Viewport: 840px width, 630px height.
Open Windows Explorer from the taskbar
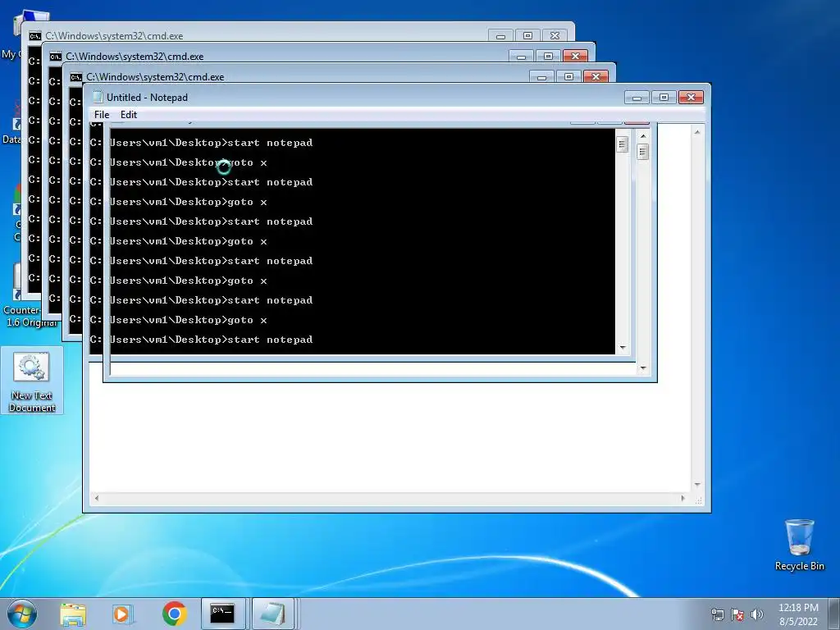[73, 614]
